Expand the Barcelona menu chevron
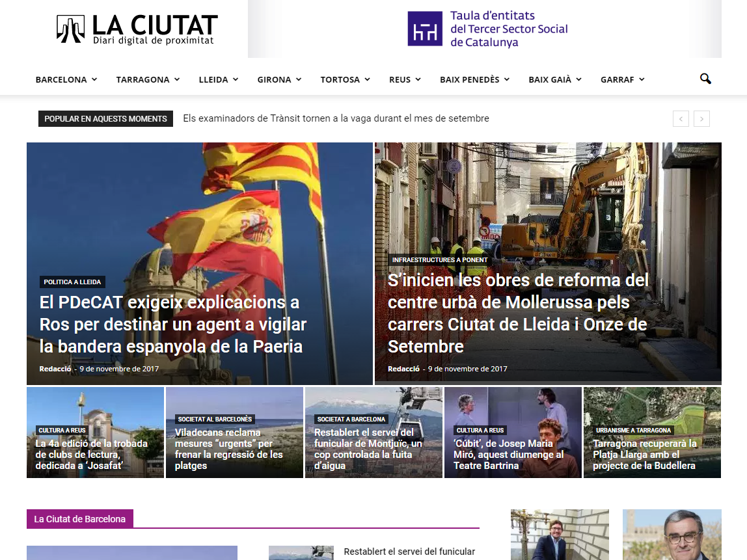Image resolution: width=747 pixels, height=560 pixels. [94, 79]
